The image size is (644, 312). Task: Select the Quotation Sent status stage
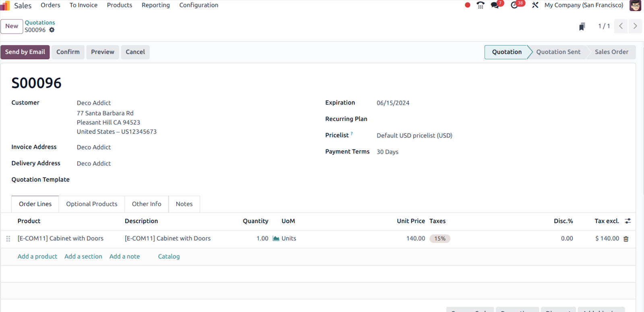tap(558, 52)
